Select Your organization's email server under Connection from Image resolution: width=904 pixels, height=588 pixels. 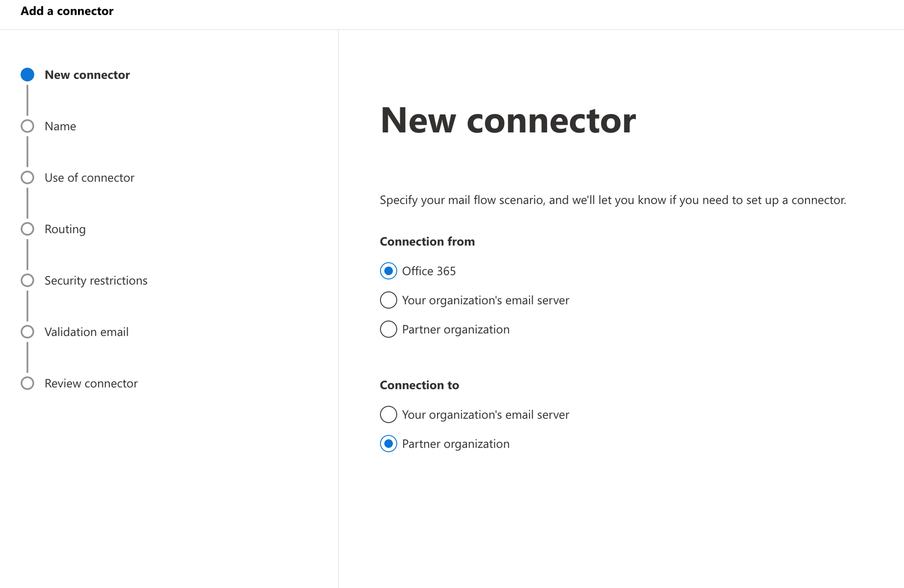(388, 300)
